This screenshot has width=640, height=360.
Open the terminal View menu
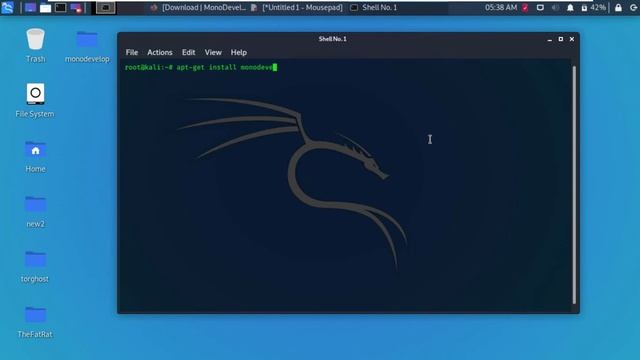point(213,52)
